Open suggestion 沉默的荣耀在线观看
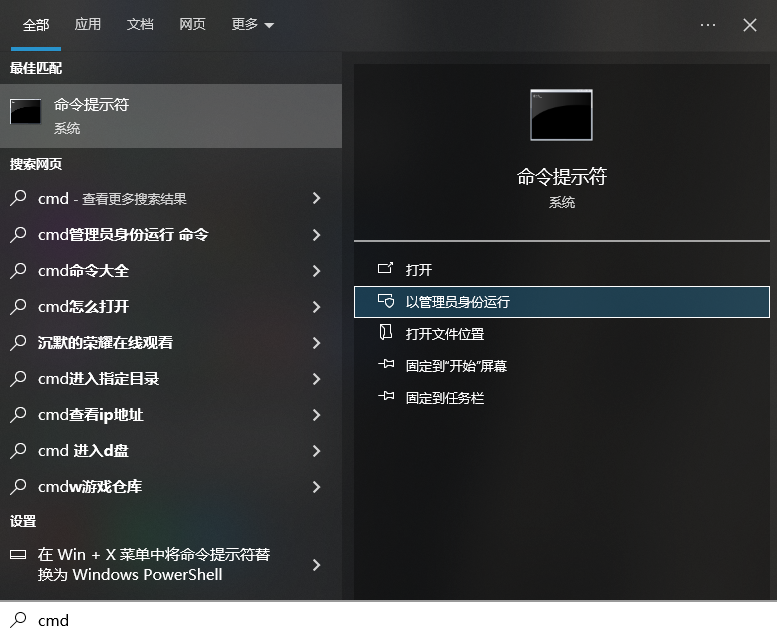Screen dimensions: 777x638 pos(171,343)
